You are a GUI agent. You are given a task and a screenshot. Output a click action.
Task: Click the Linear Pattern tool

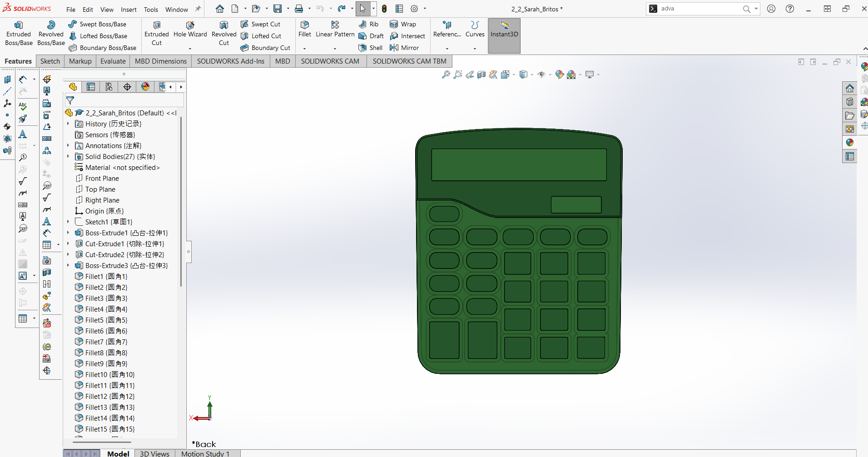(335, 30)
